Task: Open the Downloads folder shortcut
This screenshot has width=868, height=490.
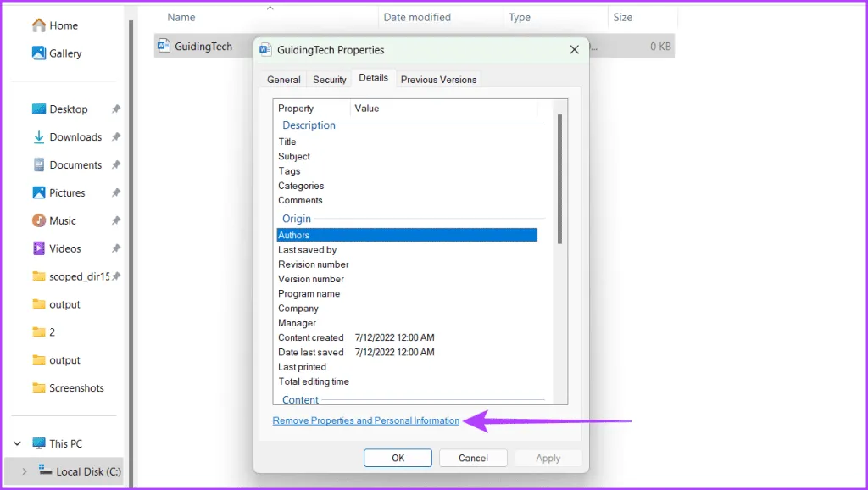Action: pyautogui.click(x=39, y=137)
